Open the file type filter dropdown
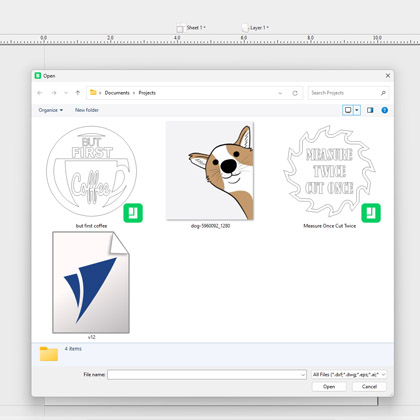 coord(349,375)
